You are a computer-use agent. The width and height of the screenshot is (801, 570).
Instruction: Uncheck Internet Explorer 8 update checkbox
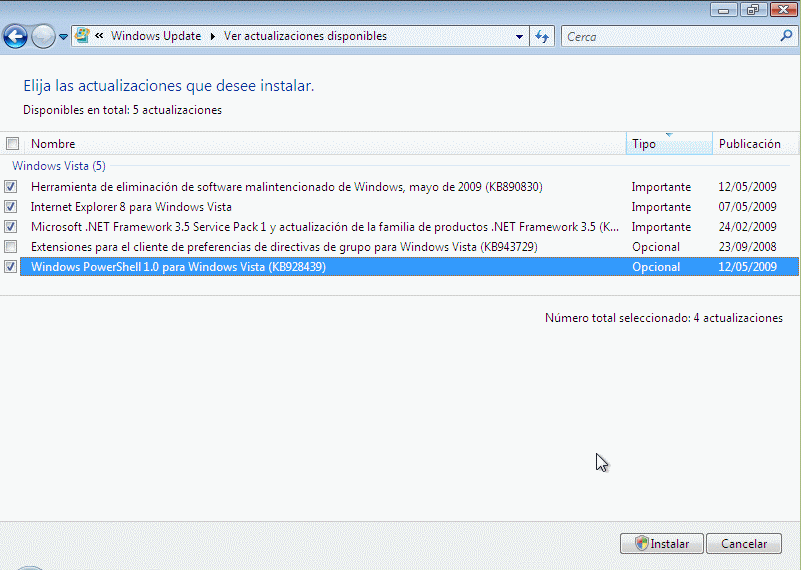(11, 207)
